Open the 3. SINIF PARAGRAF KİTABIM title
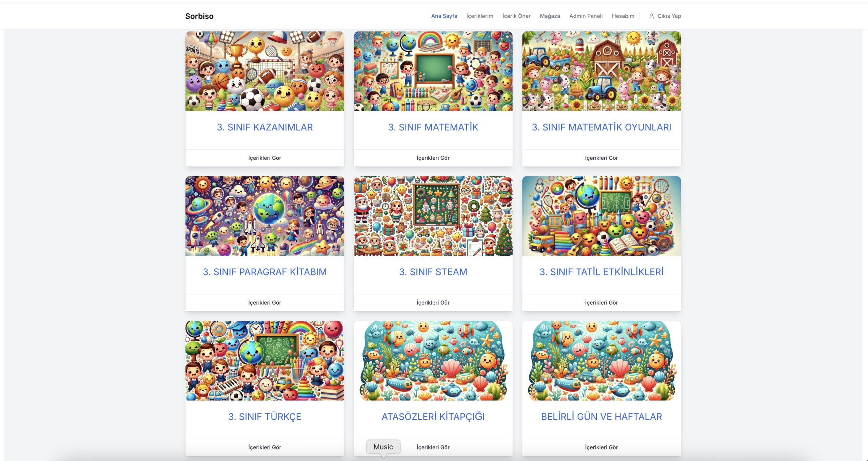The width and height of the screenshot is (868, 461). point(264,272)
